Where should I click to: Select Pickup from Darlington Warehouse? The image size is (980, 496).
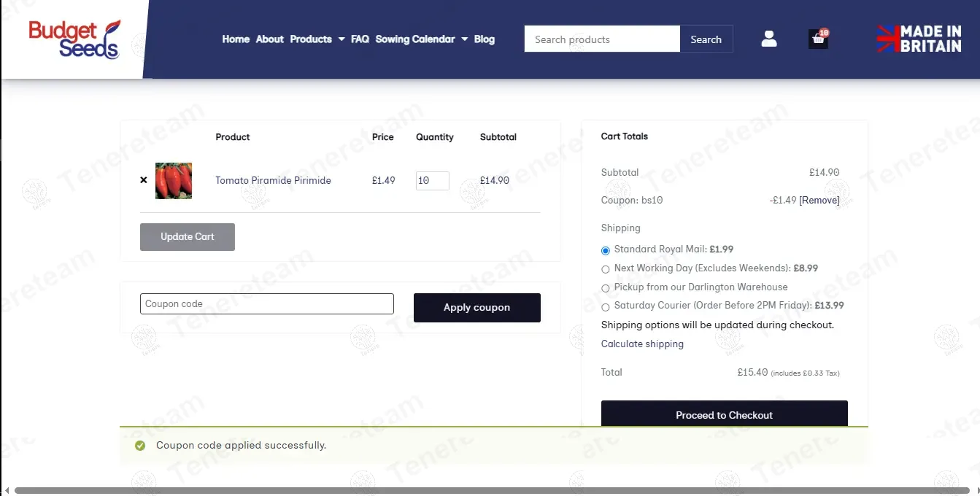[x=606, y=288]
